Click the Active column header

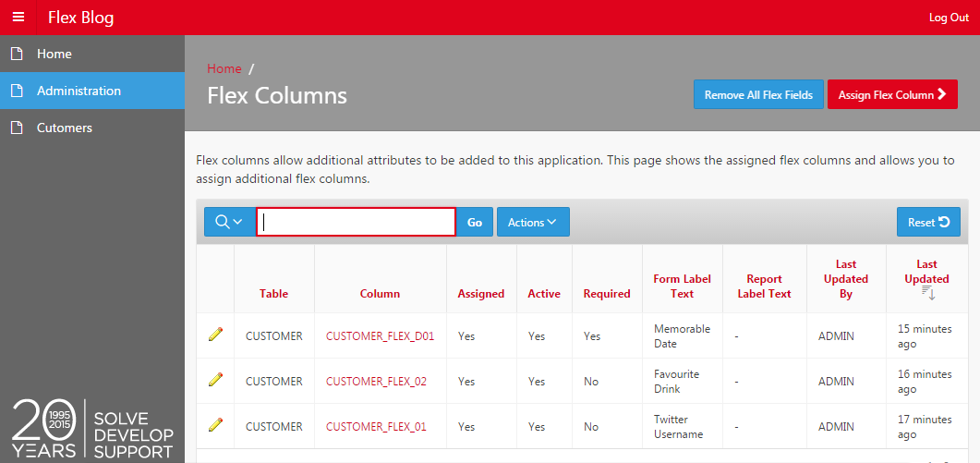coord(544,294)
